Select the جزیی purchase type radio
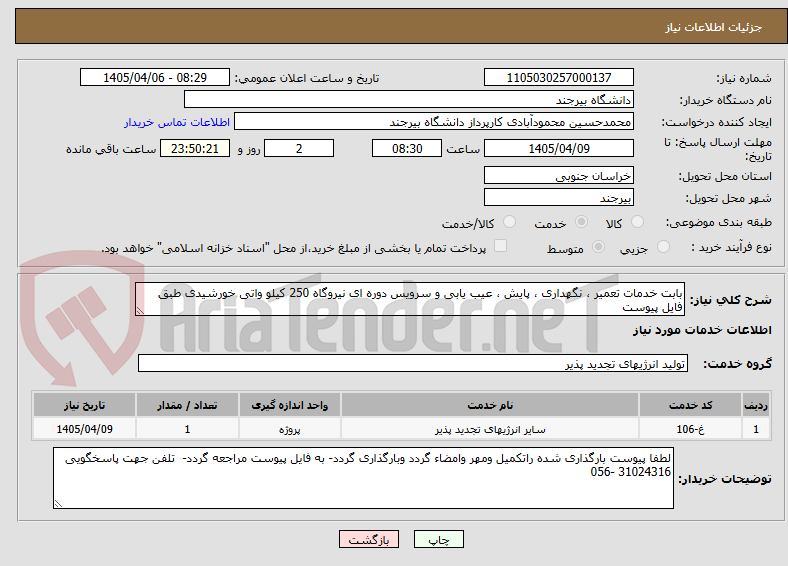The image size is (788, 566). pyautogui.click(x=663, y=246)
